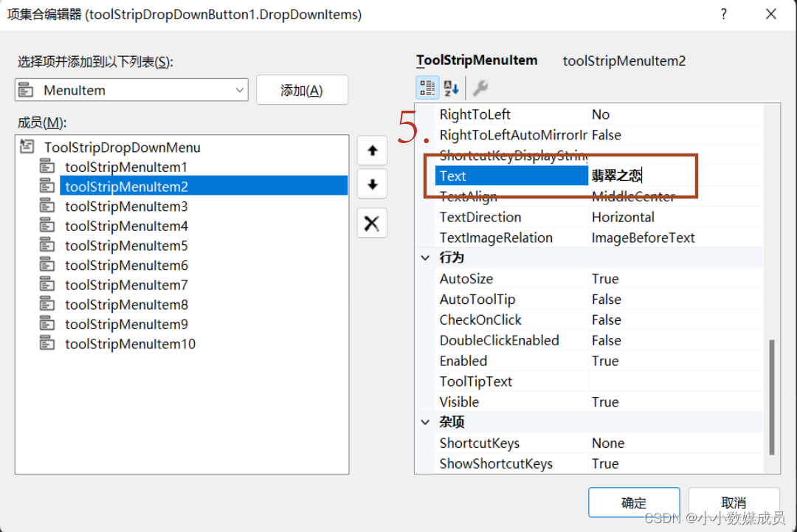Cancel the dialog with 取消
This screenshot has width=797, height=532.
click(733, 502)
